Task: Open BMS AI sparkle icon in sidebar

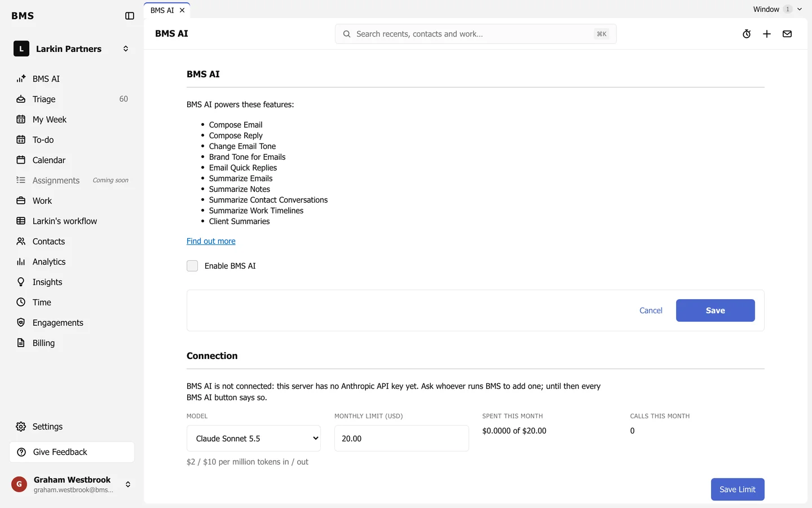Action: click(21, 78)
